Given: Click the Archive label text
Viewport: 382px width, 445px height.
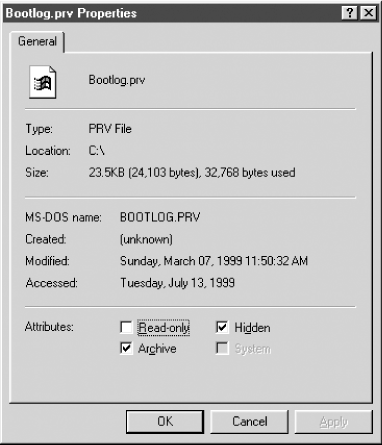Looking at the screenshot, I should pyautogui.click(x=157, y=349).
